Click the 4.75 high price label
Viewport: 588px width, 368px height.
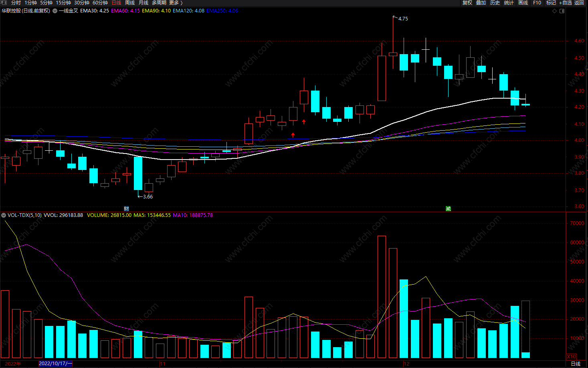tap(403, 19)
